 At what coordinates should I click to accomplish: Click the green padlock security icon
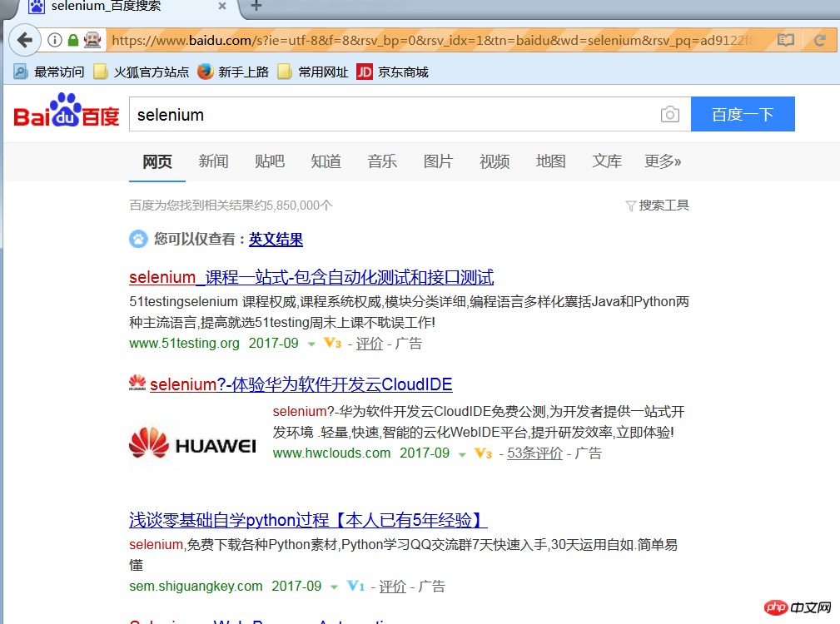(x=73, y=40)
